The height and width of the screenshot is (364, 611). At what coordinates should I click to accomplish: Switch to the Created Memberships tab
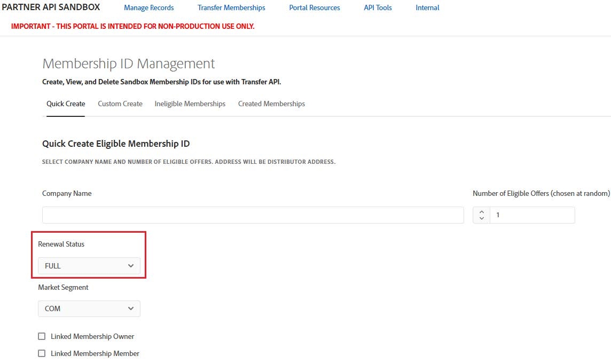pos(271,104)
